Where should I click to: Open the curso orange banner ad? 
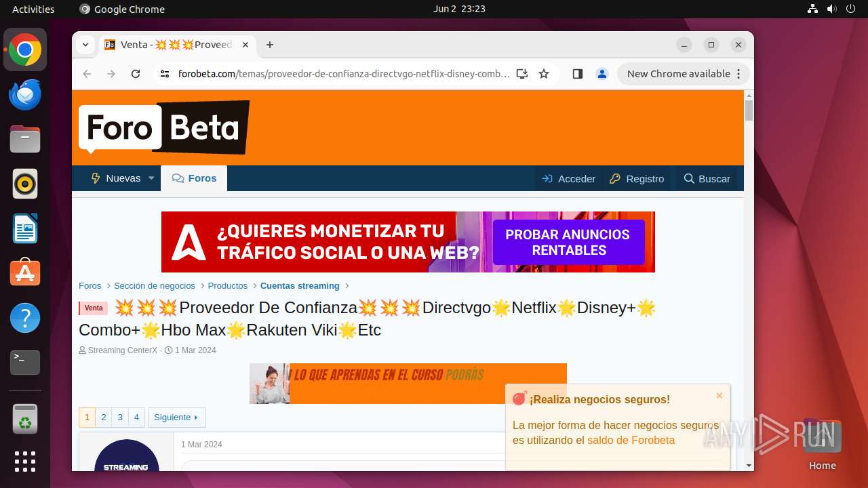[x=408, y=384]
